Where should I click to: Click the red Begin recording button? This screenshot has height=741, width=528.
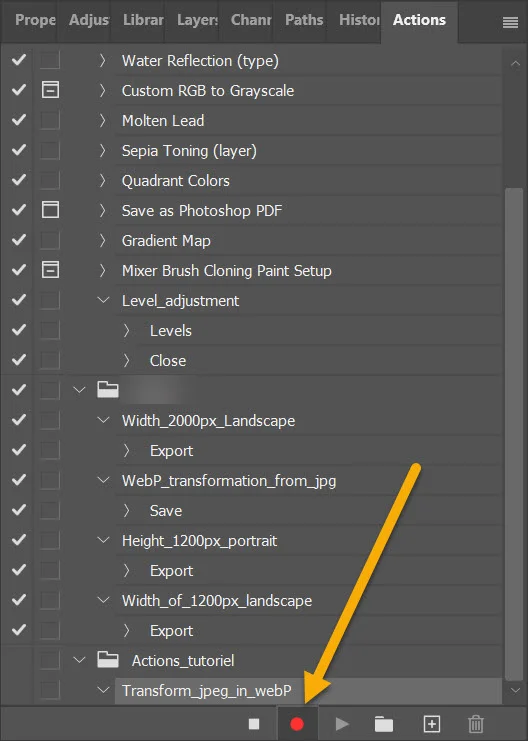click(297, 724)
